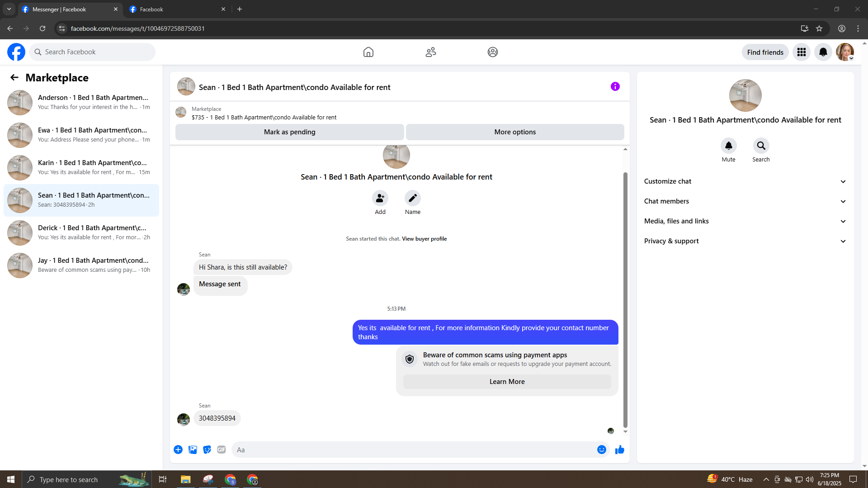Click Sean's message 3048395894
The width and height of the screenshot is (868, 488).
[x=217, y=418]
